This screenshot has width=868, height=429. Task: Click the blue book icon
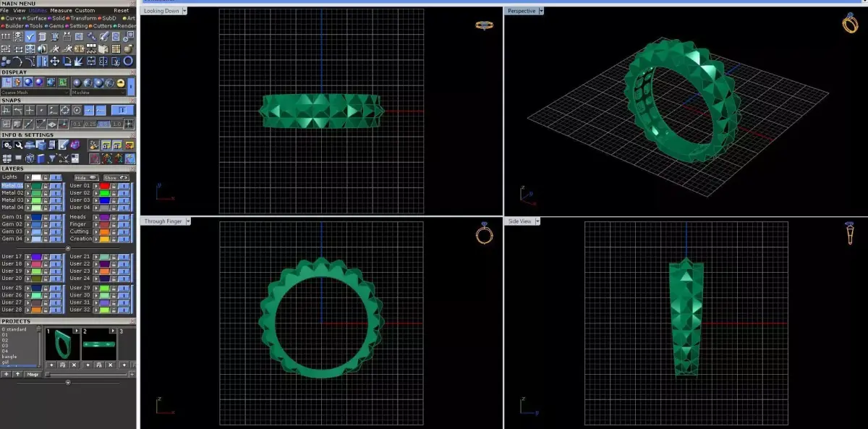coord(41,158)
